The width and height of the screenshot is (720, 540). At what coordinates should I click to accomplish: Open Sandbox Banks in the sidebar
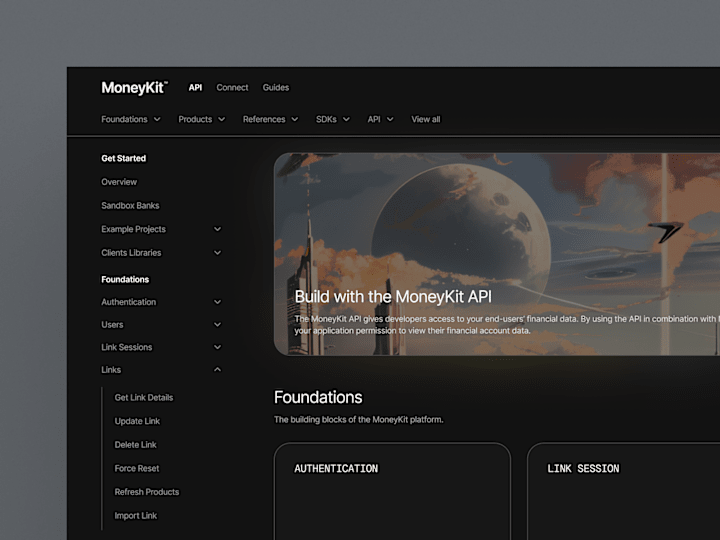pos(130,205)
